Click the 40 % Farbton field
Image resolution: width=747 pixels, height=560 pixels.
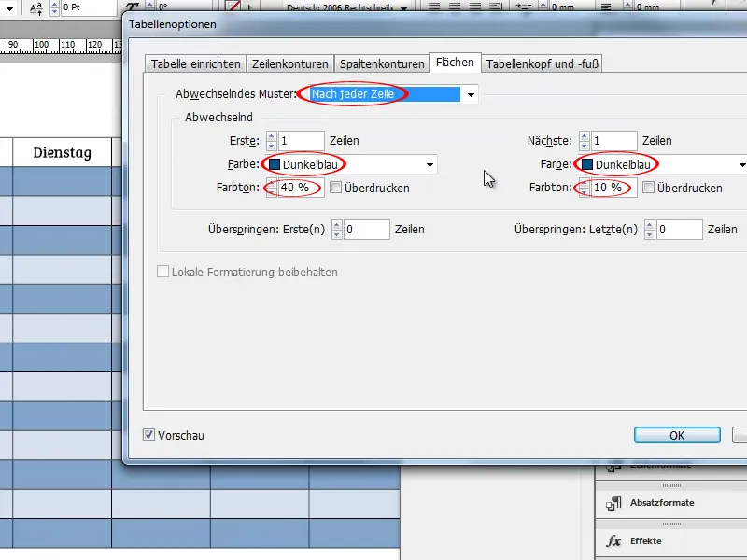tap(301, 188)
